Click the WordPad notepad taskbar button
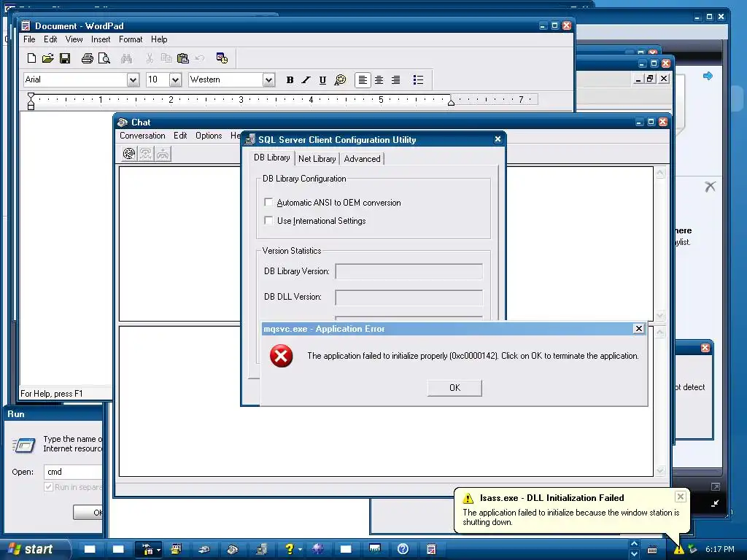 coord(431,549)
